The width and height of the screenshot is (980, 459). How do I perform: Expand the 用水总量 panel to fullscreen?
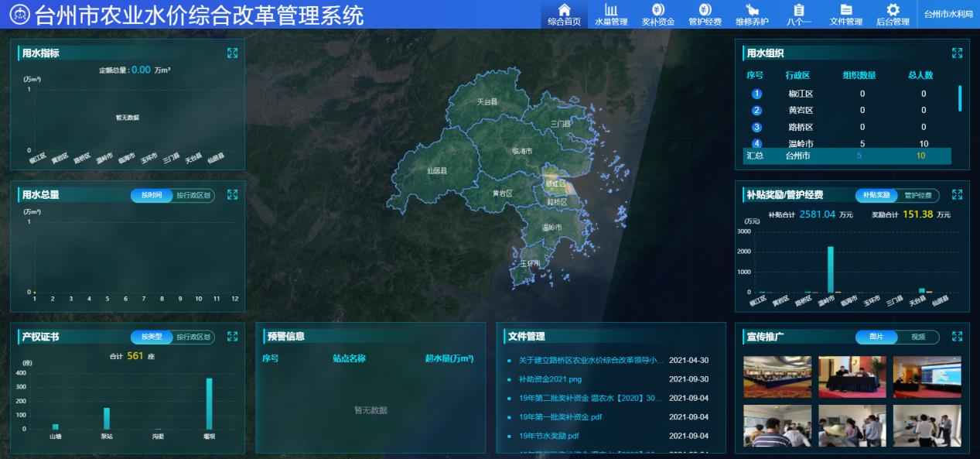click(x=232, y=194)
